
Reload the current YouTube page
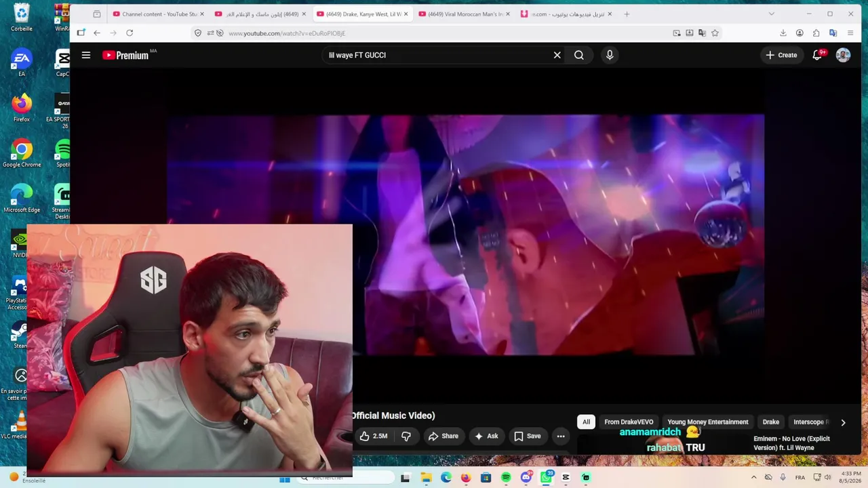point(130,33)
